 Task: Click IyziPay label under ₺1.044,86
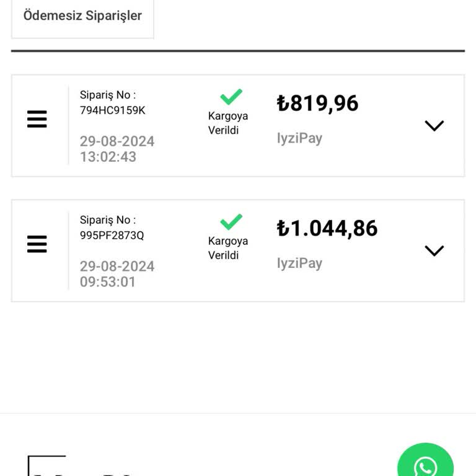pos(299,263)
